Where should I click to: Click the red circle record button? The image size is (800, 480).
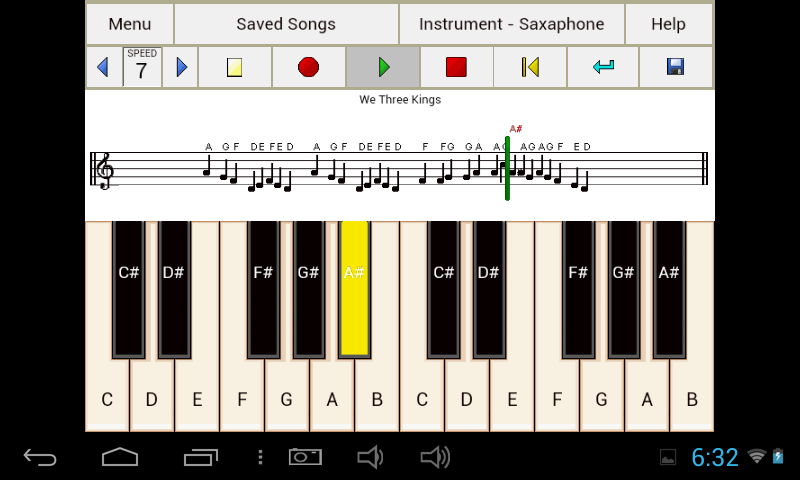point(309,67)
